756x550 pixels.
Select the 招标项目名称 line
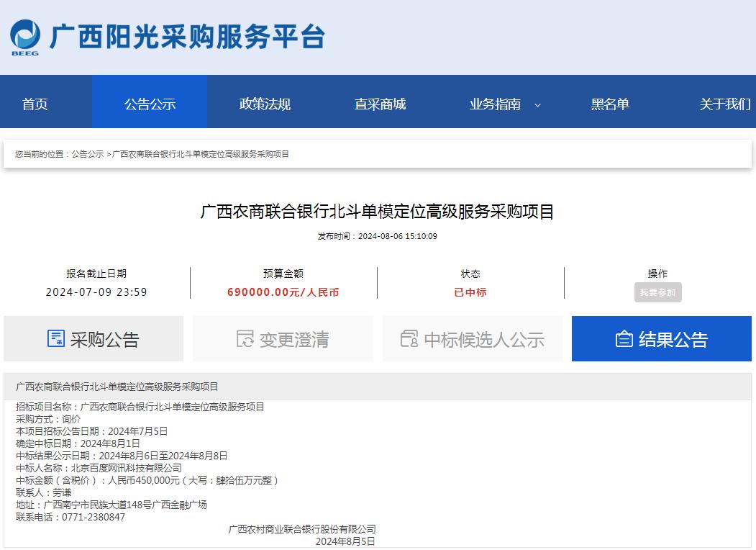pos(140,407)
